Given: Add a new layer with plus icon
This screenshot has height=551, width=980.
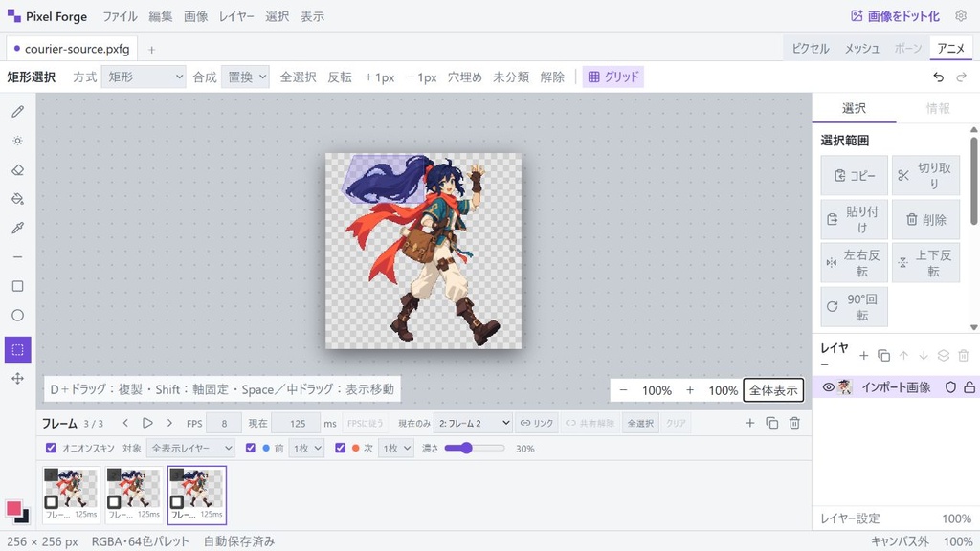Looking at the screenshot, I should (x=864, y=356).
